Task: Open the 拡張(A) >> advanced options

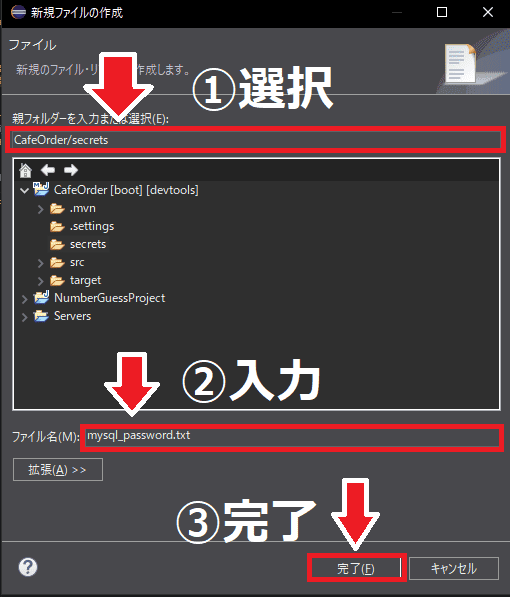Action: (58, 469)
